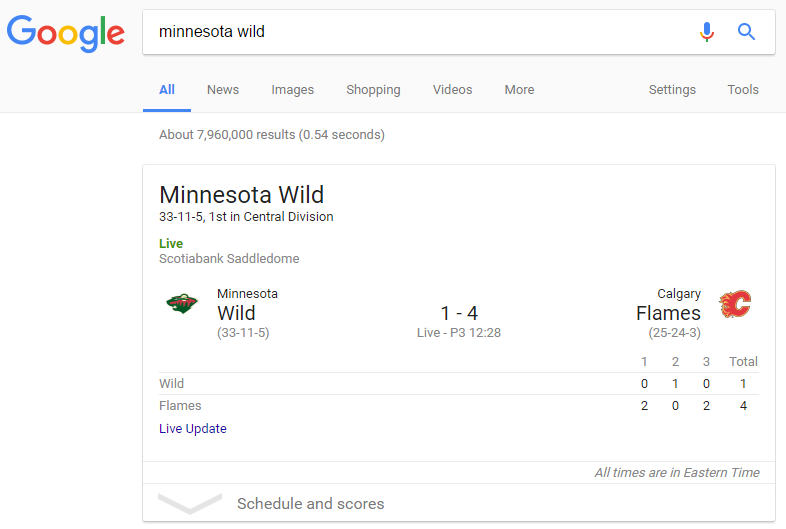Expand the Schedule and scores chevron
The image size is (786, 529).
click(x=190, y=503)
